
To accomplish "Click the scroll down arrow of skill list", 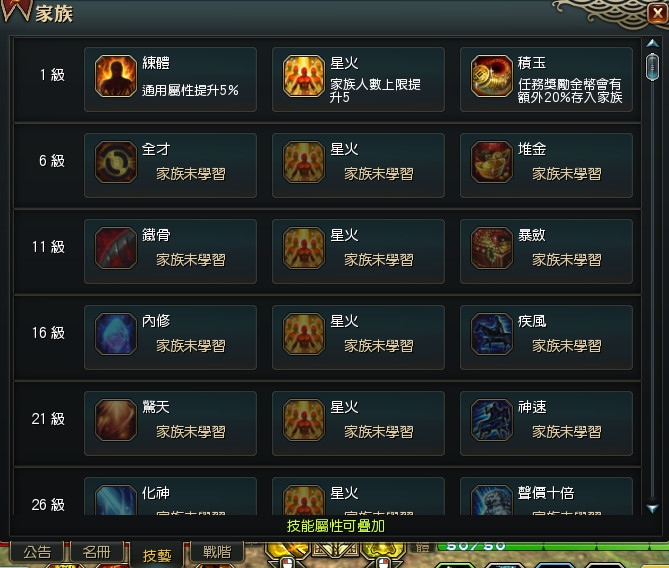I will pos(652,508).
